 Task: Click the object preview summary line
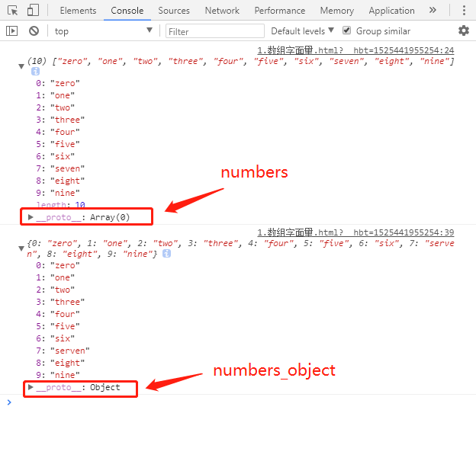pyautogui.click(x=240, y=248)
